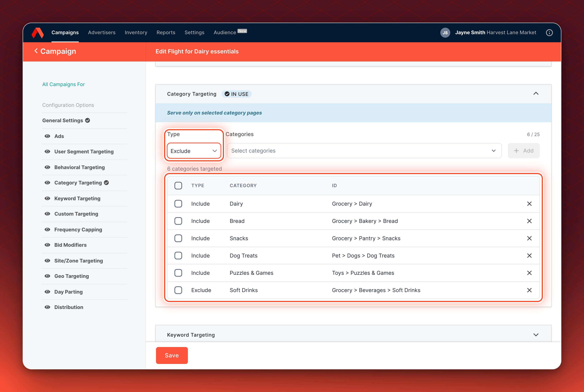Open the info icon in top bar

pos(549,33)
